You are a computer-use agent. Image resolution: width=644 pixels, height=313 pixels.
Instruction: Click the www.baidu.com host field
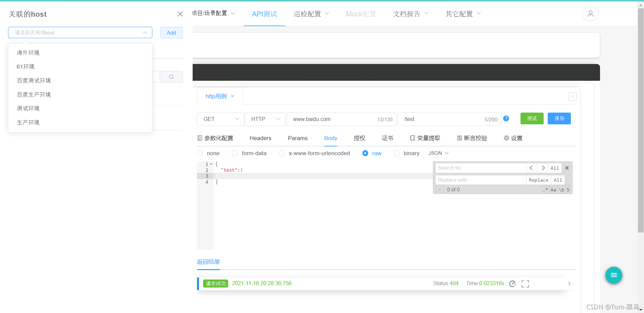342,119
